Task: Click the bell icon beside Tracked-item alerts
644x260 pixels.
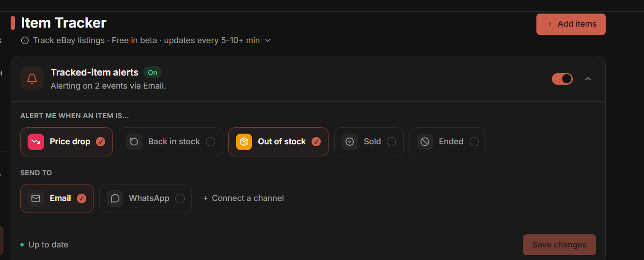Action: (x=32, y=79)
